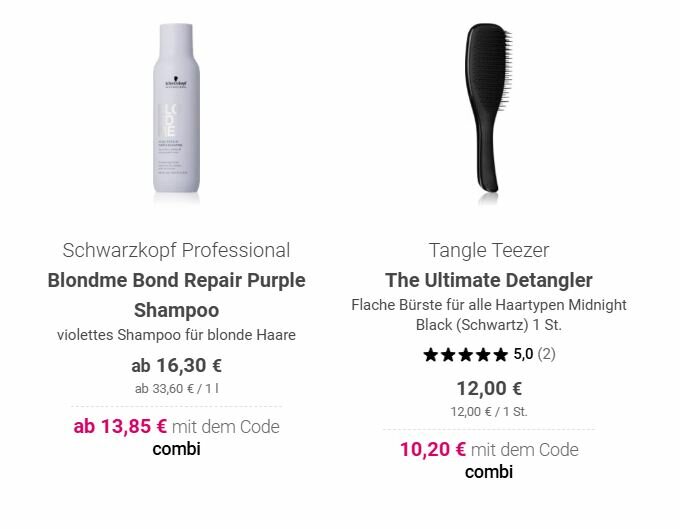Open the Tangle Teezer black brush image
This screenshot has width=680, height=529.
point(489,108)
